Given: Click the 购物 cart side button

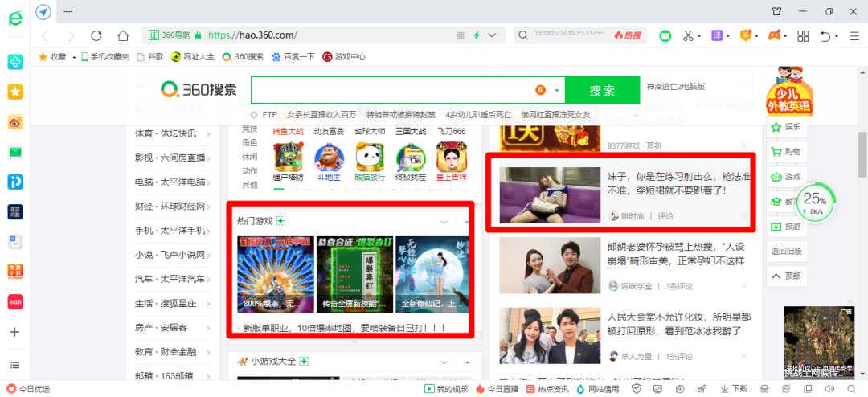Looking at the screenshot, I should 786,152.
